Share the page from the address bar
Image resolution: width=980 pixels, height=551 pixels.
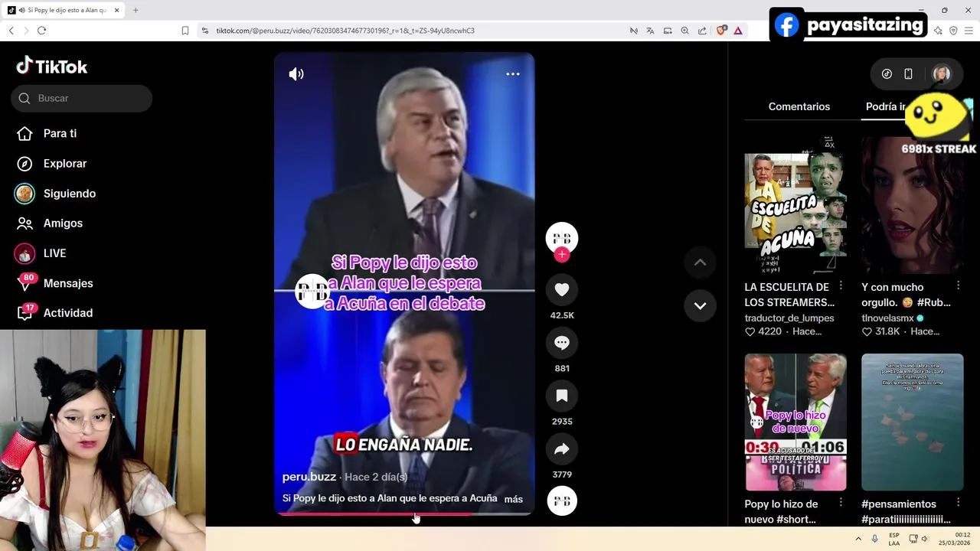click(x=702, y=31)
